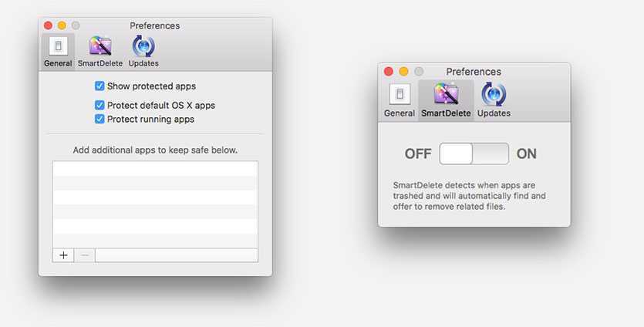Toggle Protect running apps checkbox
Screen dimensions: 644x327
click(x=99, y=120)
